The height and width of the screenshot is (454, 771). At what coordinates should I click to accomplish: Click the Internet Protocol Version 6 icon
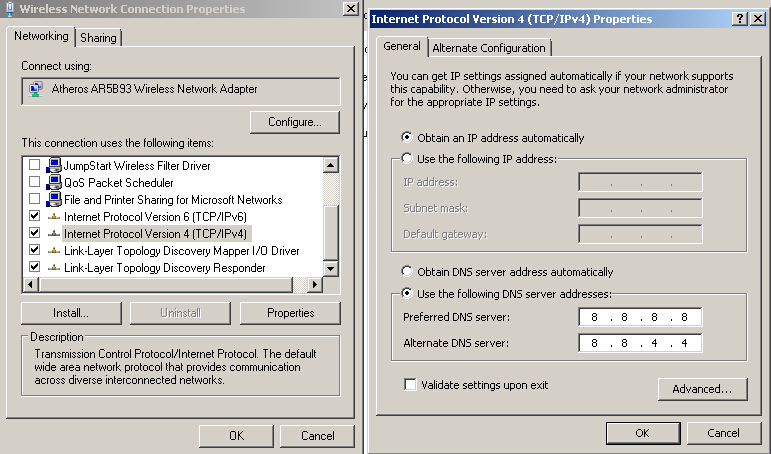(54, 217)
